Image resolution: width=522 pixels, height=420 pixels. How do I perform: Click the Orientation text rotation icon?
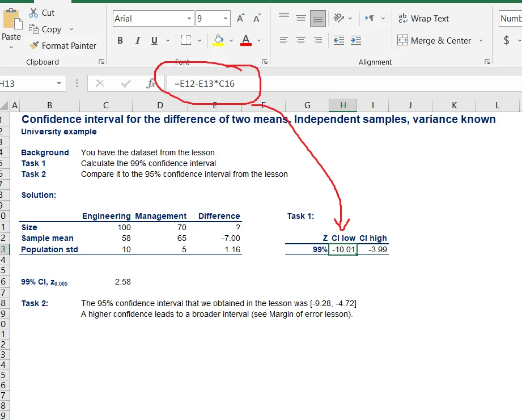point(339,18)
